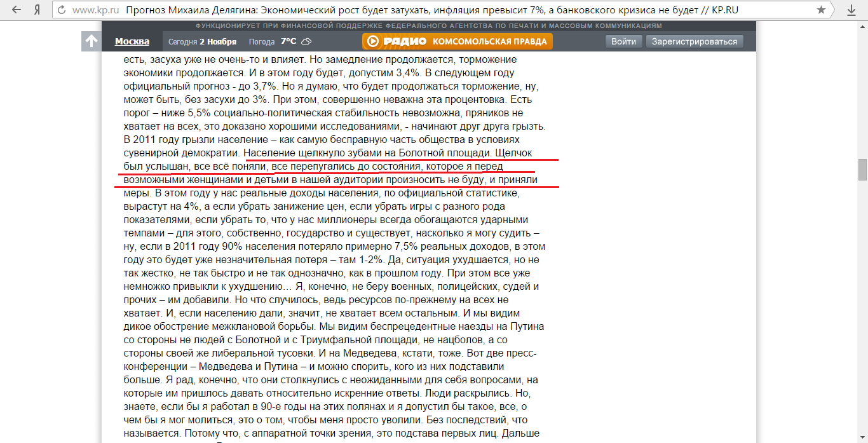Click the Погода 7°C weather label
Image resolution: width=868 pixels, height=443 pixels.
(x=273, y=41)
